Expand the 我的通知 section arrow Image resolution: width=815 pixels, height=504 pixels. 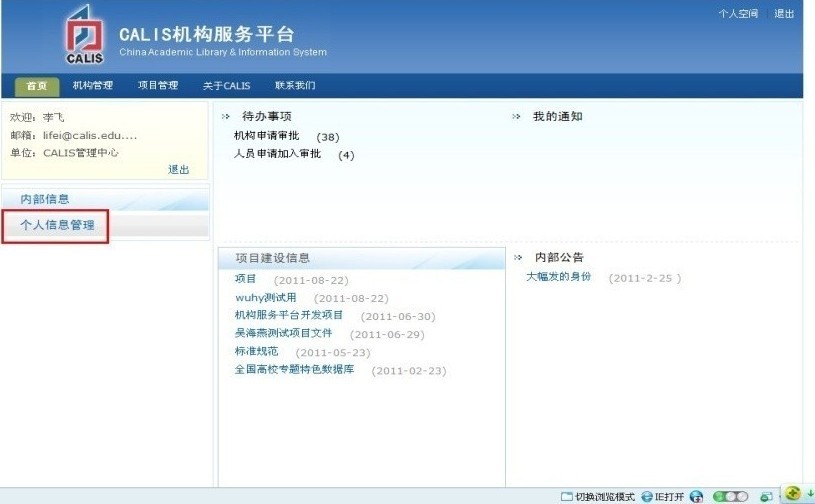pyautogui.click(x=516, y=117)
